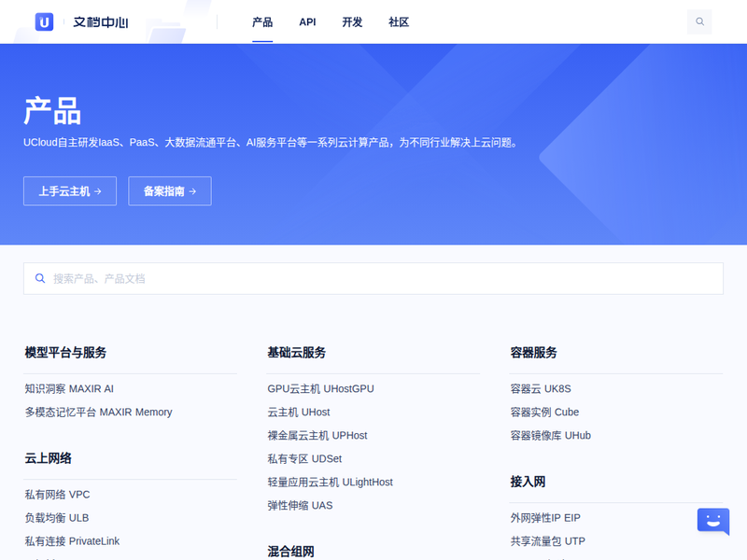Click the 基础云服务 section heading
Viewport: 747px width, 560px height.
click(x=296, y=353)
